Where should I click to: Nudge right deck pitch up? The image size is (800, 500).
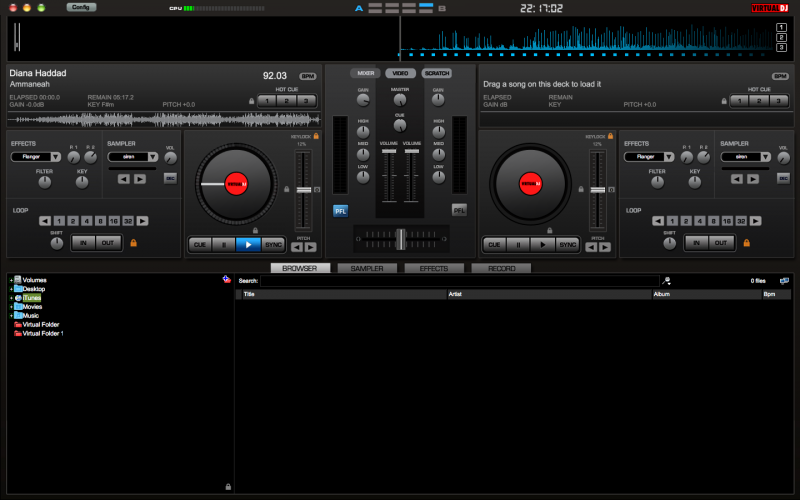pyautogui.click(x=605, y=247)
